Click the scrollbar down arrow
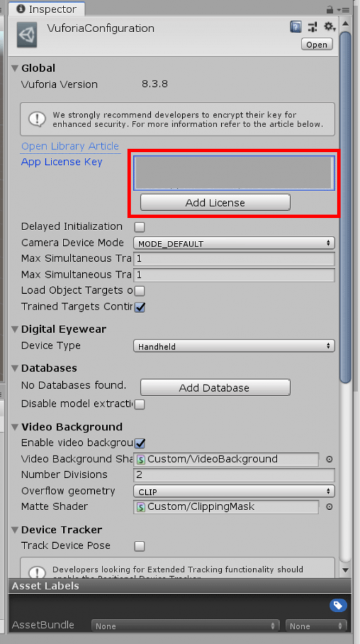Screen dimensions: 360x644 coord(346,570)
